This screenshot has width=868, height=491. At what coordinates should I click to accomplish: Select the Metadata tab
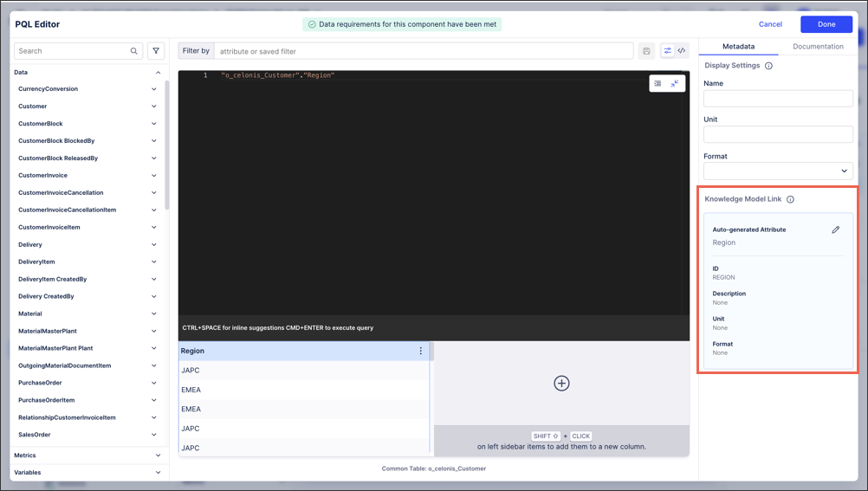coord(738,47)
